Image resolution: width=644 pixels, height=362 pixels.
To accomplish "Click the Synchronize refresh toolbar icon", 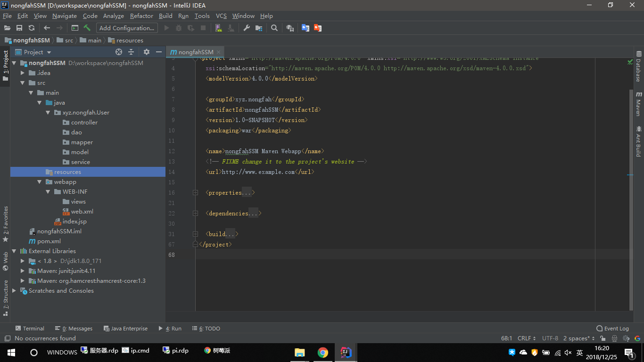I will [x=32, y=28].
